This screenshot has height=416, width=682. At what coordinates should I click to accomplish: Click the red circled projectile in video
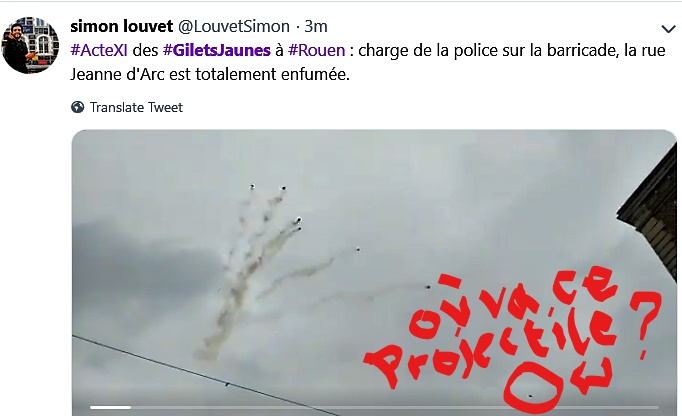tap(531, 388)
